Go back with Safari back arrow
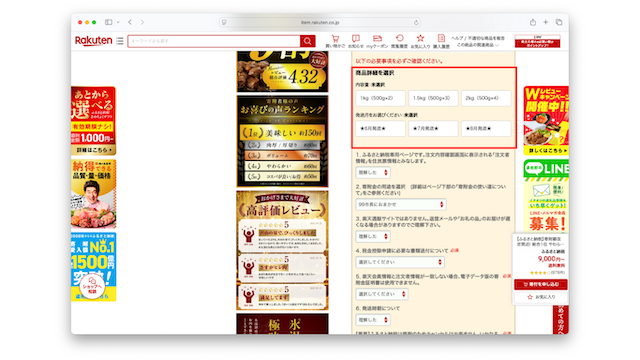The image size is (640, 360). click(130, 22)
